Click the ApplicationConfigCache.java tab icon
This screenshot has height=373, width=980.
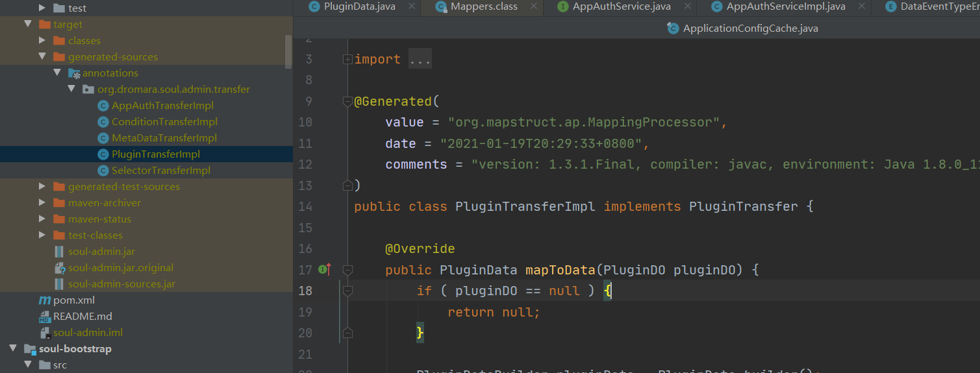pyautogui.click(x=673, y=28)
